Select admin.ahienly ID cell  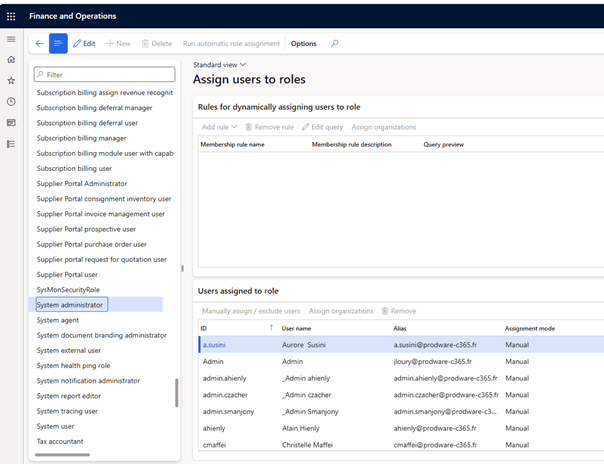pos(224,378)
